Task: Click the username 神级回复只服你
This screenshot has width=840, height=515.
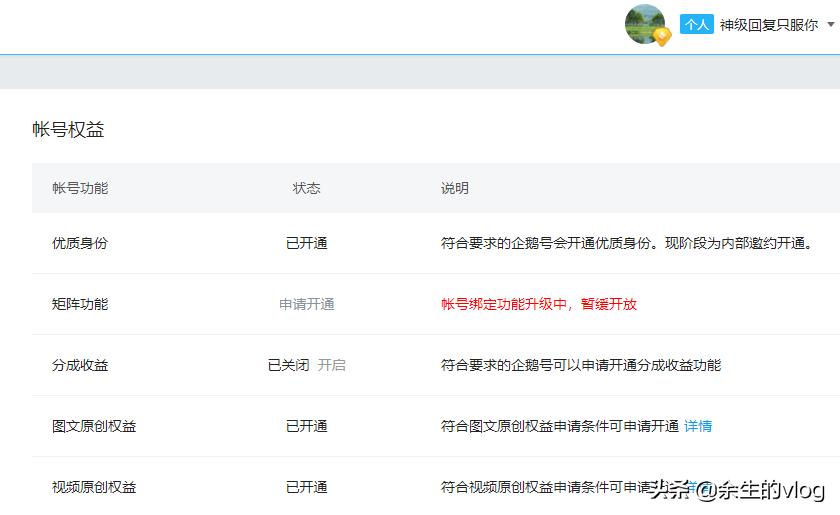Action: tap(769, 25)
